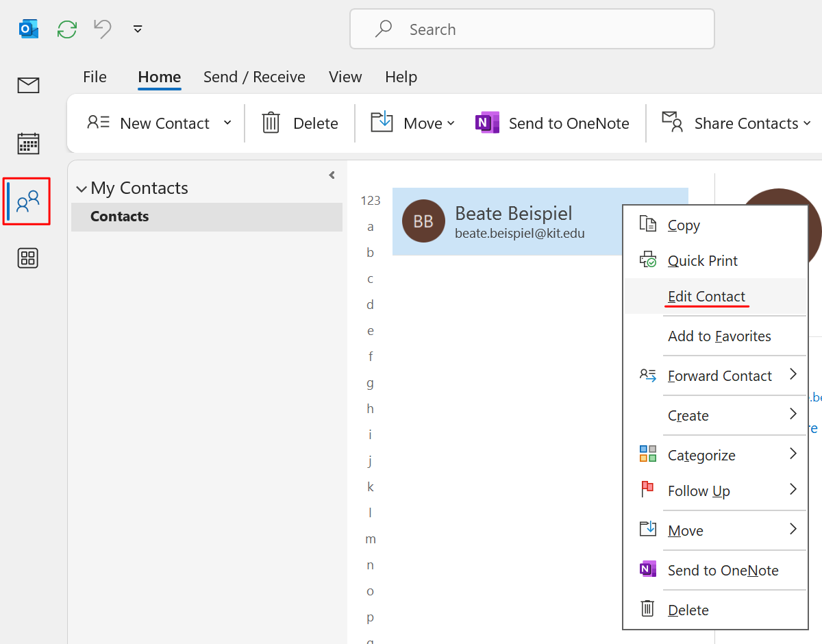The image size is (822, 644).
Task: Open Customize Quick Access Toolbar arrow
Action: [138, 29]
